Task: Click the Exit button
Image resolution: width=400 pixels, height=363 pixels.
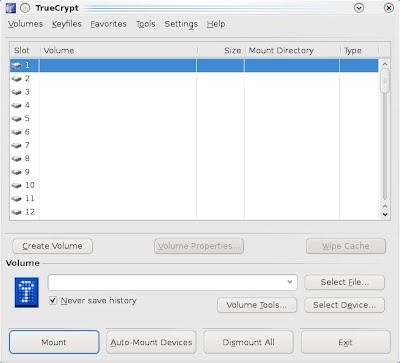Action: pyautogui.click(x=346, y=342)
